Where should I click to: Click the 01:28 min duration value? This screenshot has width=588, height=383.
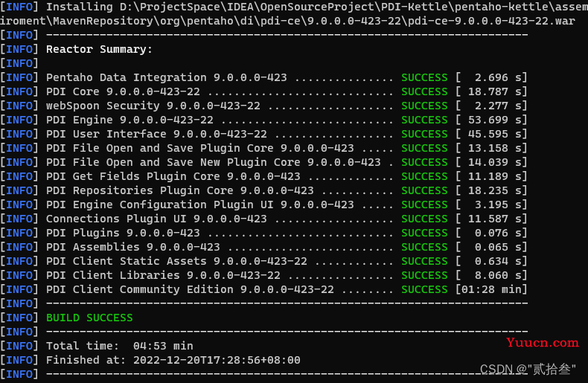click(491, 289)
